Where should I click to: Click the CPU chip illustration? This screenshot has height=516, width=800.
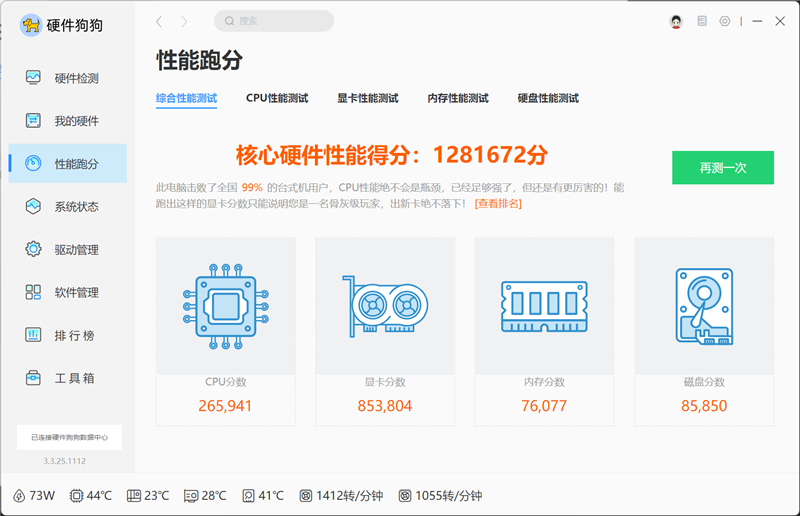226,306
